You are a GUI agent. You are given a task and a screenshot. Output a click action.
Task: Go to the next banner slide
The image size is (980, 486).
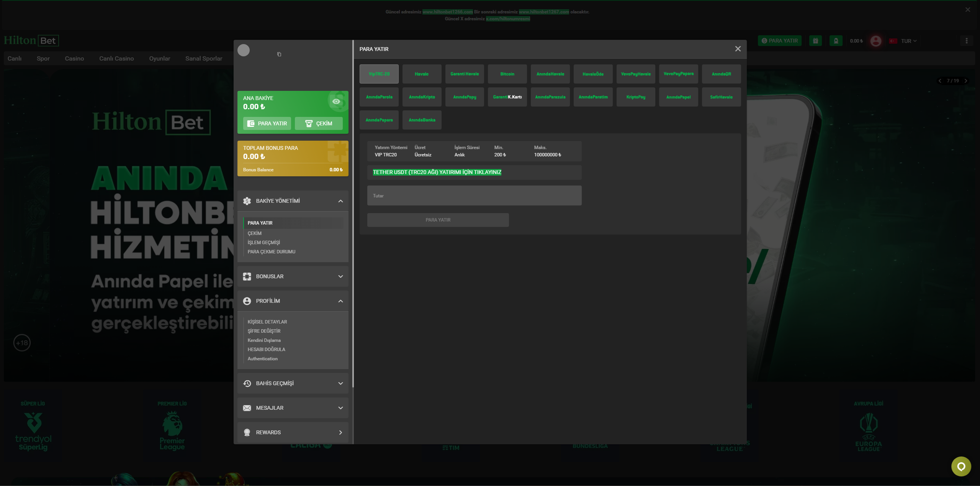[966, 81]
